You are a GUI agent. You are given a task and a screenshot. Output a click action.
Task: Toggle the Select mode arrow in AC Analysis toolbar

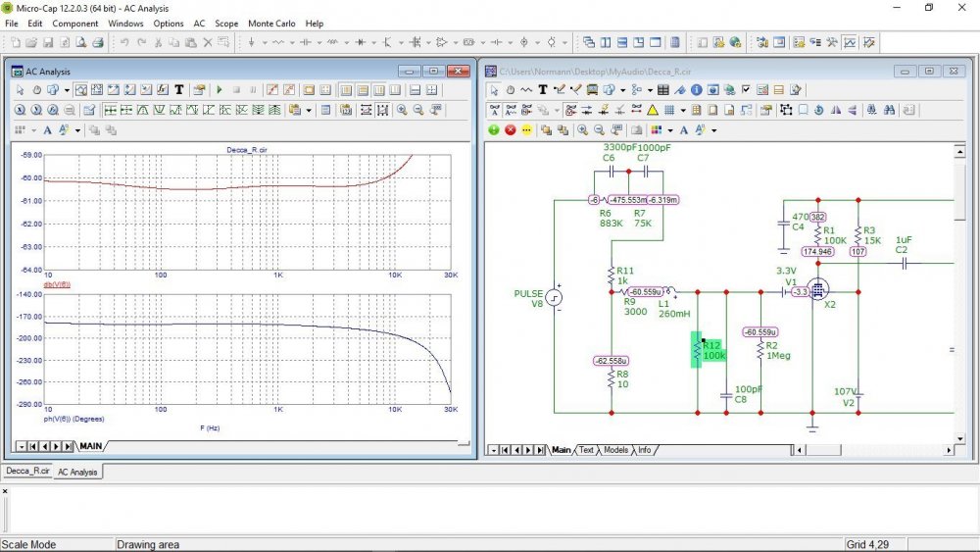click(x=20, y=90)
